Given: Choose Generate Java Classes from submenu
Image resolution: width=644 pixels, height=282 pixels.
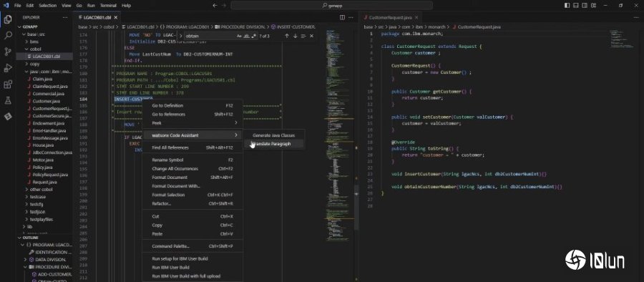Looking at the screenshot, I should (274, 135).
